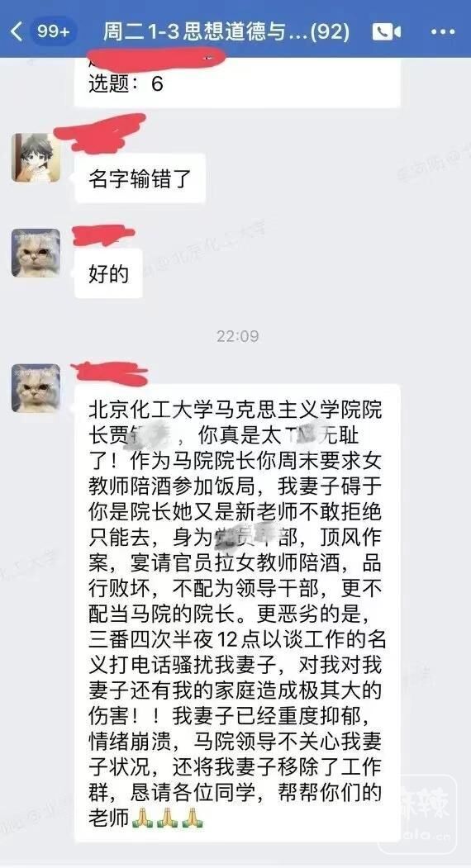Tap the 22:09 timestamp
The width and height of the screenshot is (471, 868).
click(237, 336)
